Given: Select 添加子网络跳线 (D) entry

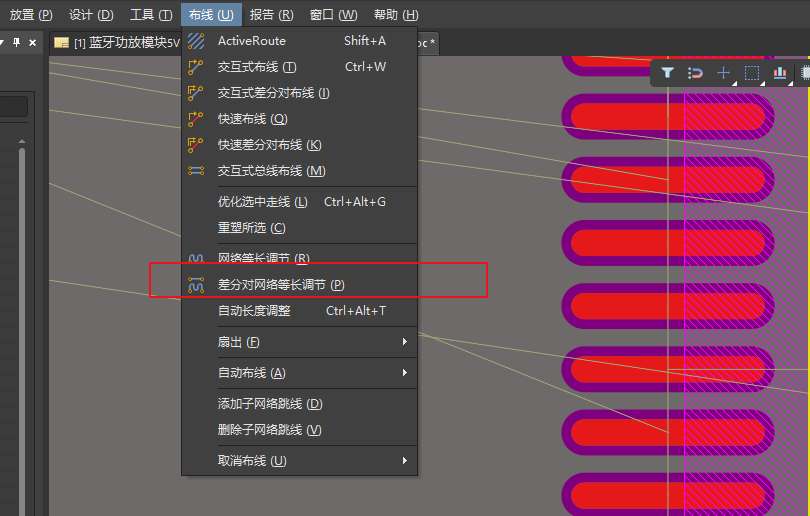Looking at the screenshot, I should point(299,404).
